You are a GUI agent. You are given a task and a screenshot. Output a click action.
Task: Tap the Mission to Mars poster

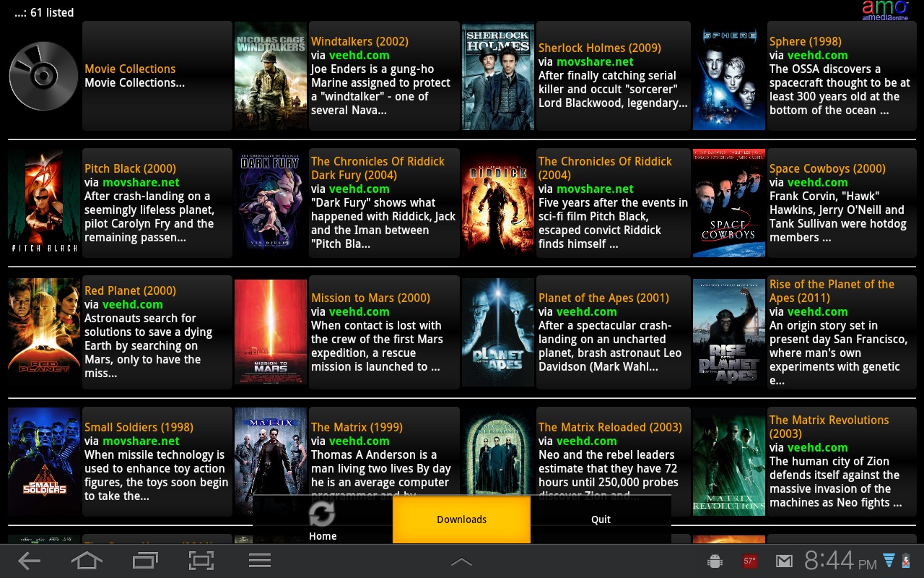[271, 332]
